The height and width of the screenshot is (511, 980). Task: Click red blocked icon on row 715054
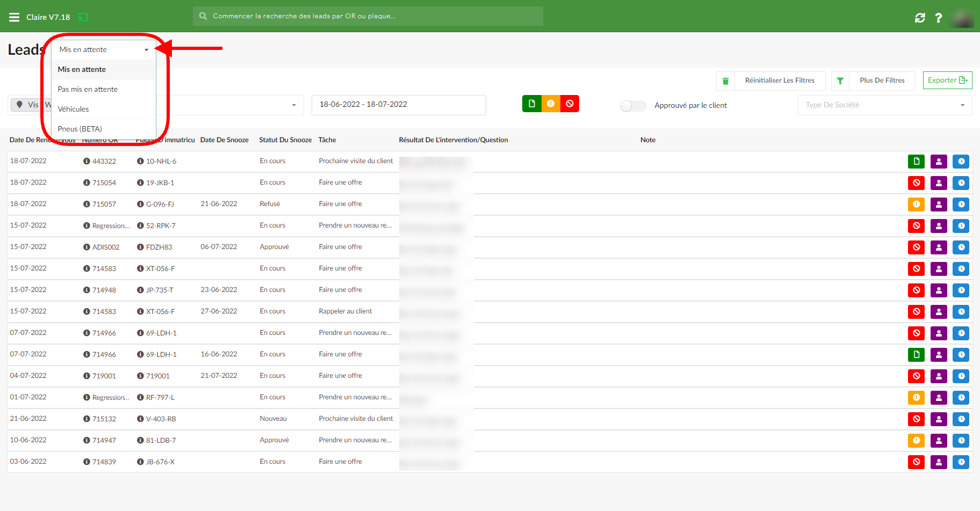pos(916,183)
